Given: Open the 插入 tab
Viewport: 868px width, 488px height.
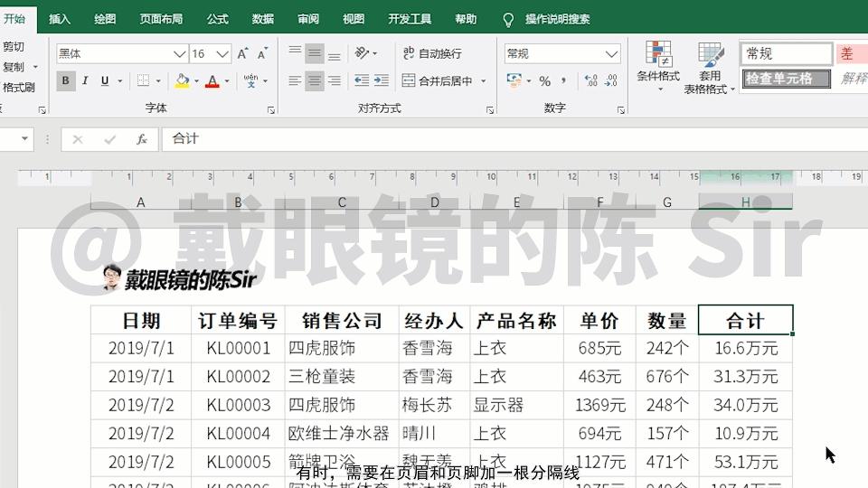Looking at the screenshot, I should coord(60,19).
